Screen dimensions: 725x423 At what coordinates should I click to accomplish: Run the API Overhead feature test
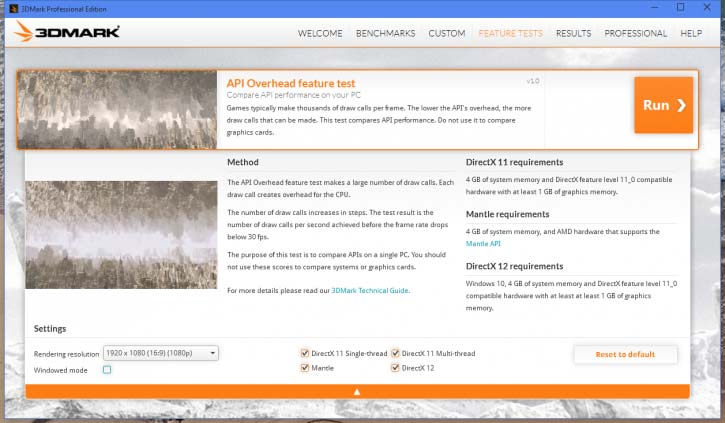[x=663, y=105]
